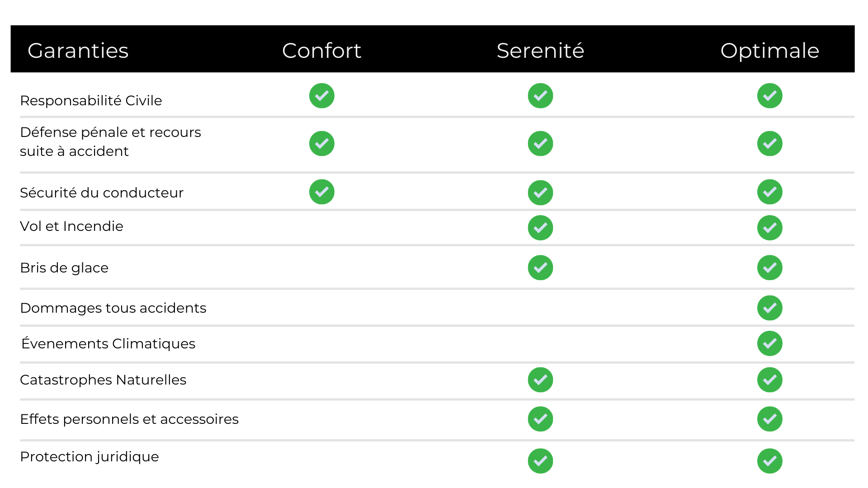Click the Serenité checkmark for Vol et Incendie
868x488 pixels.
540,228
